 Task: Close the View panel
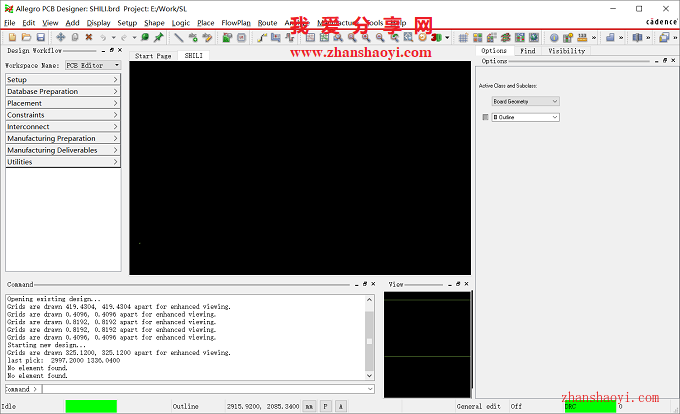click(x=467, y=284)
